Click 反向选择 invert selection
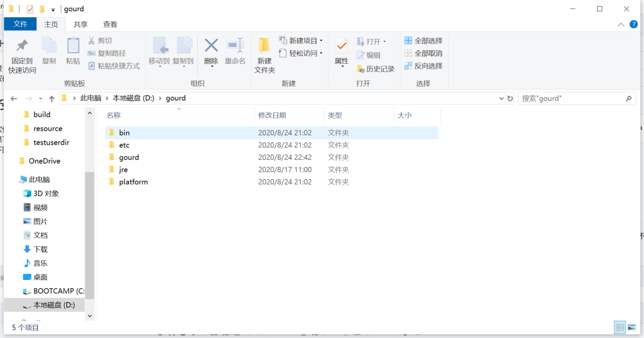This screenshot has height=338, width=644. coord(423,66)
